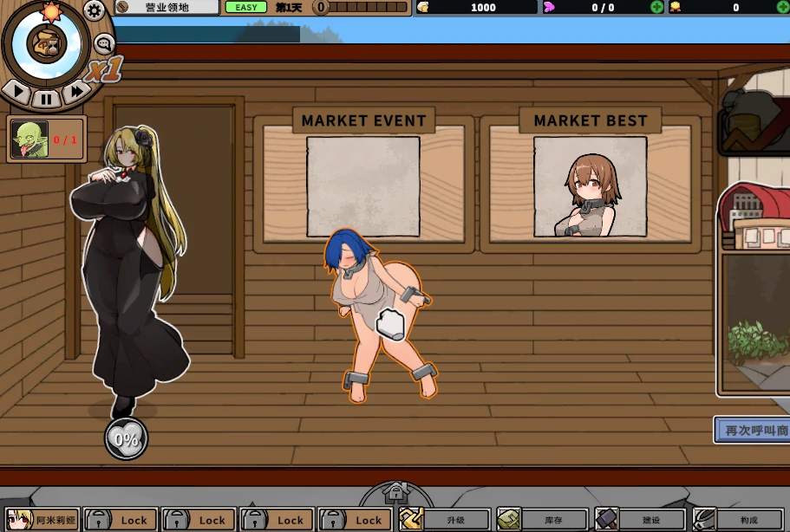
Task: Open the 升级 upgrade menu
Action: point(445,520)
